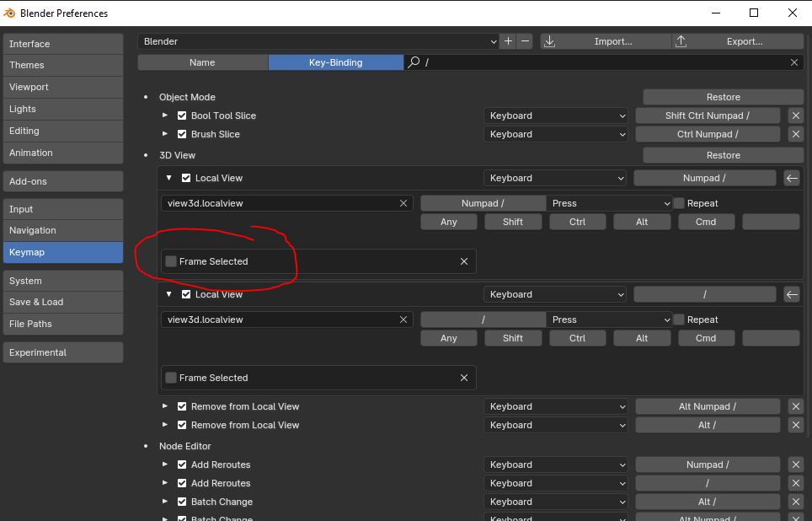Open the Add-ons preferences section

pos(63,181)
